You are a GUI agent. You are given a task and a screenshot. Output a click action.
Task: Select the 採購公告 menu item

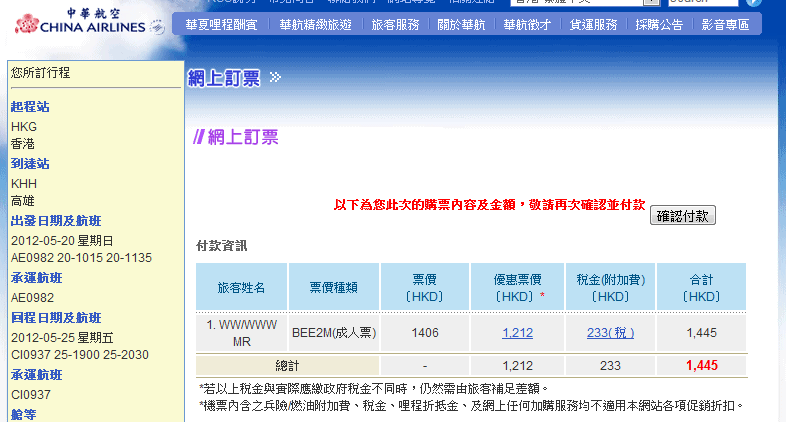[659, 25]
